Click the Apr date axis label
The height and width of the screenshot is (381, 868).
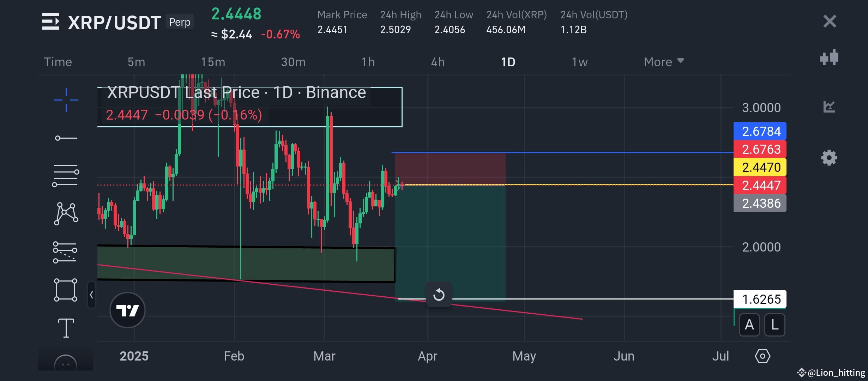pyautogui.click(x=427, y=356)
